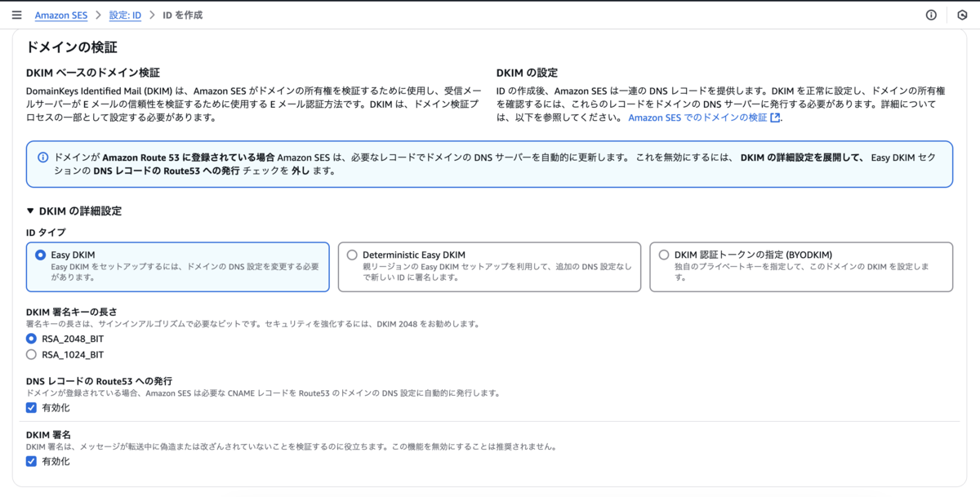Screen dimensions: 980x497
Task: Go to Amazon SES breadcrumb
Action: coord(61,15)
